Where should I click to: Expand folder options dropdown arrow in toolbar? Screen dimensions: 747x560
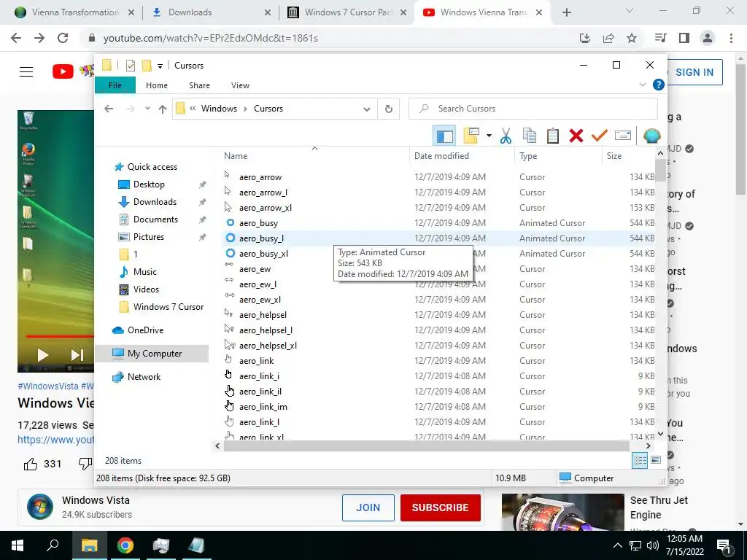pyautogui.click(x=489, y=136)
